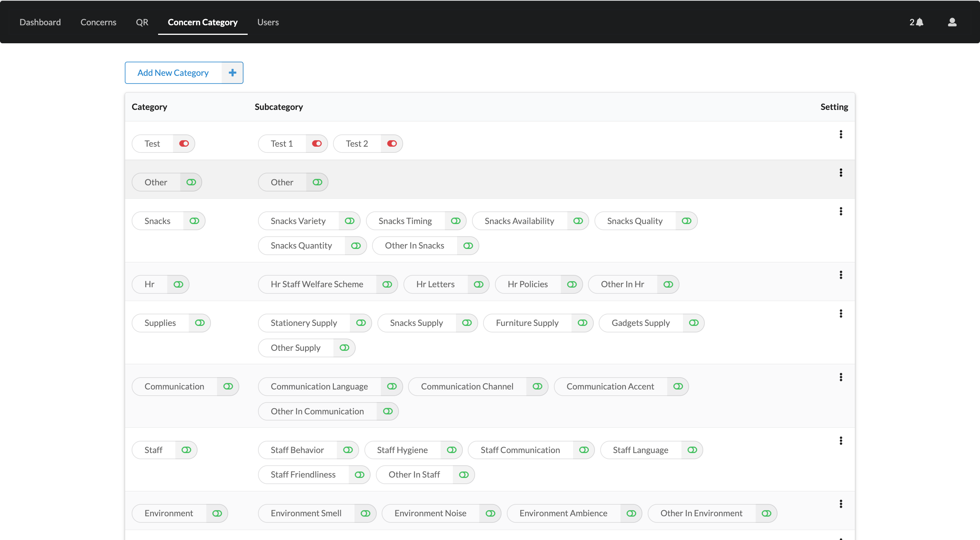Toggle Environment Noise switch

pyautogui.click(x=490, y=514)
